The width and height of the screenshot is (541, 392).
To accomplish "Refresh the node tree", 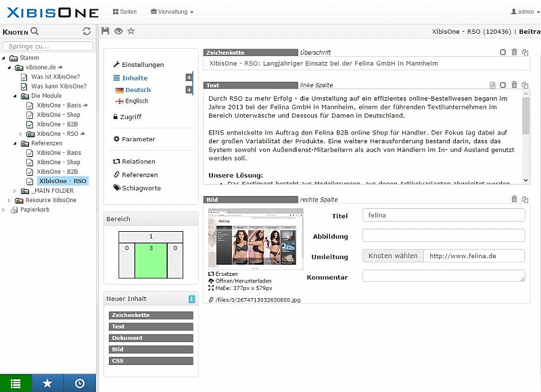I will click(87, 31).
